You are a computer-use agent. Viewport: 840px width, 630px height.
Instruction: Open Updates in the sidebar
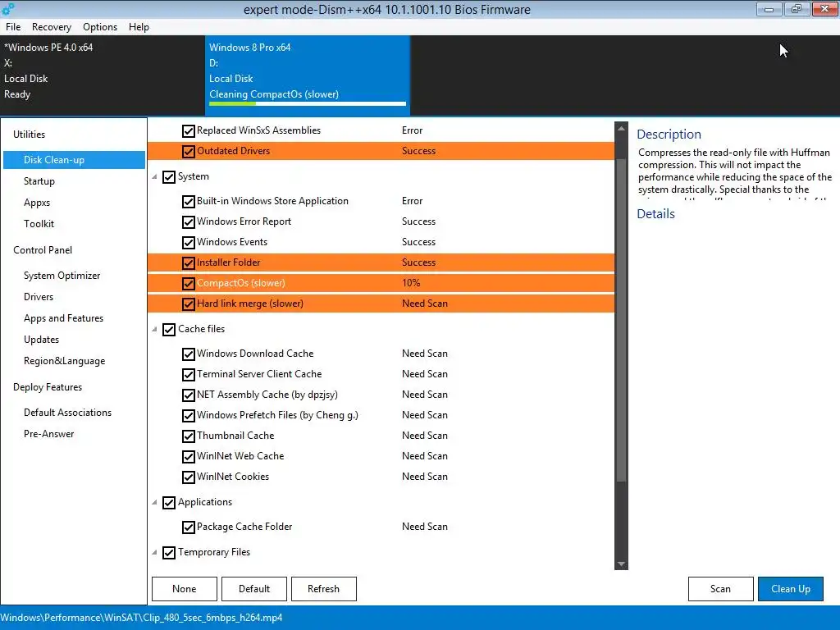pyautogui.click(x=41, y=340)
